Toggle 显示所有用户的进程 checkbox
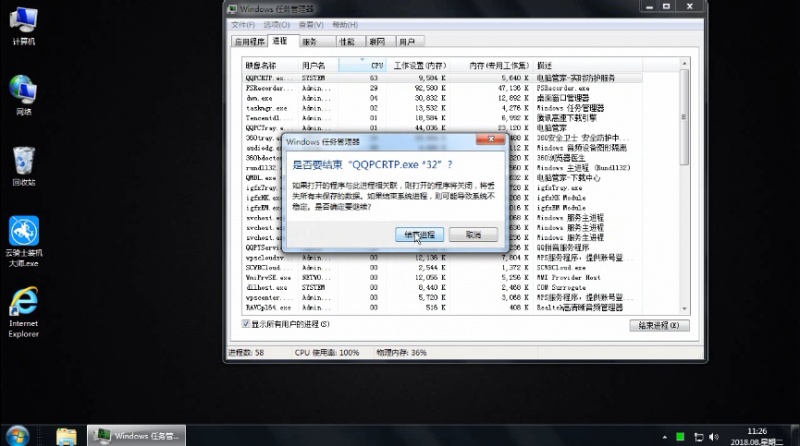The height and width of the screenshot is (446, 800). point(245,324)
